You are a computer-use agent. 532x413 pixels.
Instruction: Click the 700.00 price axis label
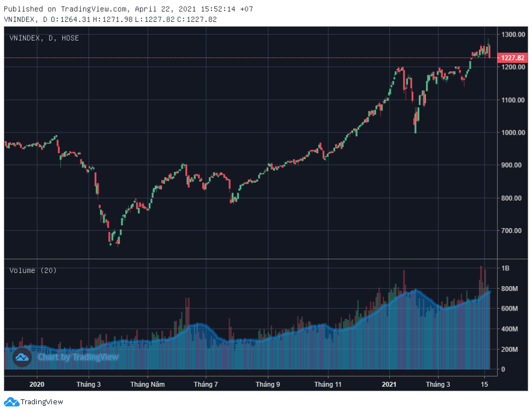[513, 231]
